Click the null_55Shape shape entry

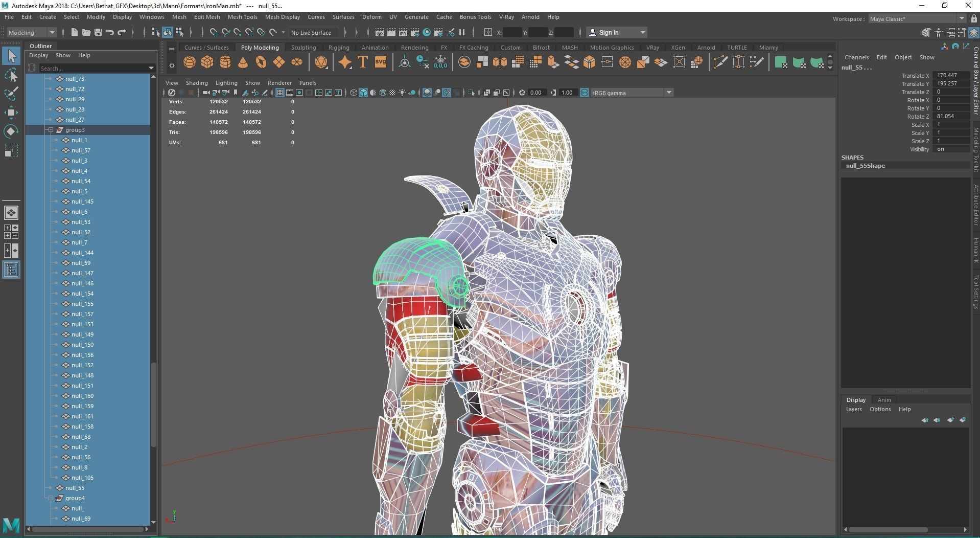click(x=865, y=166)
